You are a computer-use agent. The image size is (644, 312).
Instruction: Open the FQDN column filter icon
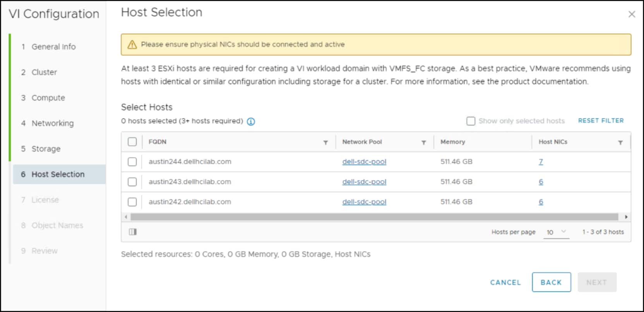pyautogui.click(x=325, y=143)
